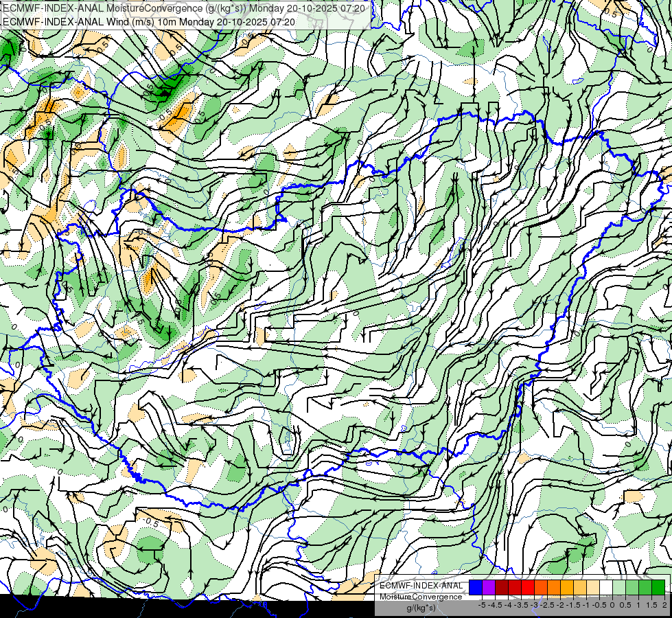Pick the dark red swatch between -4.5 and -4
This screenshot has width=672, height=618.
pyautogui.click(x=502, y=588)
